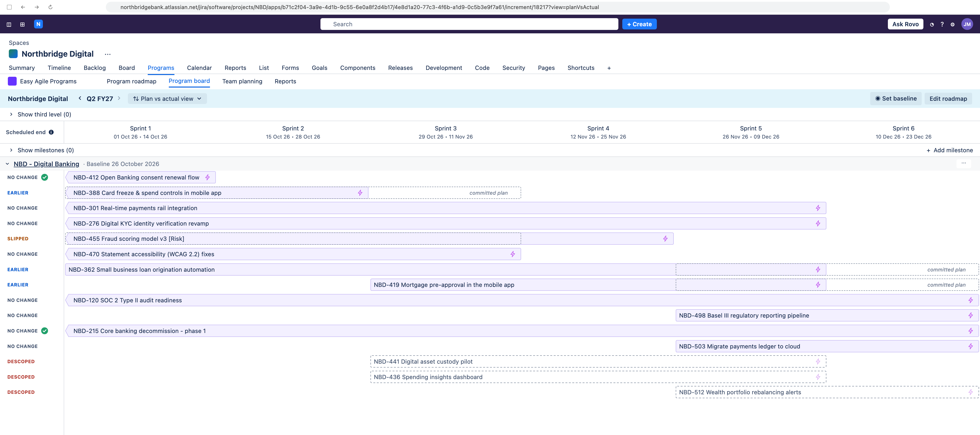
Task: Click the lightning icon on NBD-412 bar
Action: pos(207,178)
